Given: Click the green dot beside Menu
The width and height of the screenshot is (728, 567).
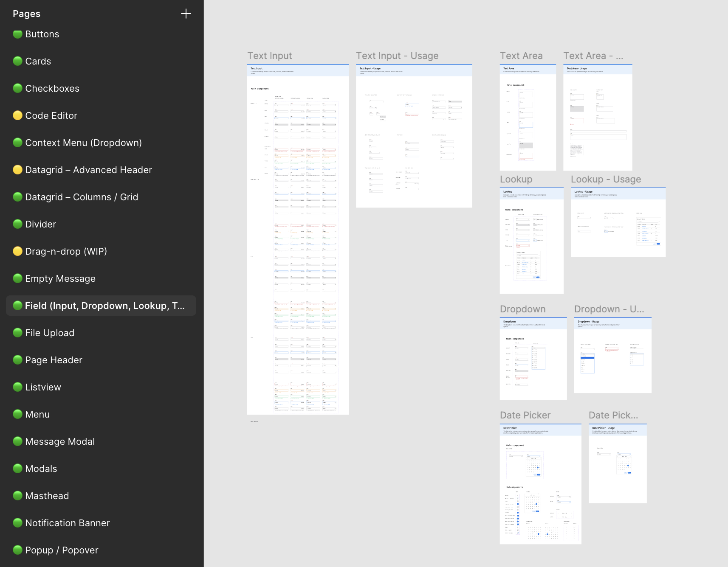Looking at the screenshot, I should click(x=17, y=414).
